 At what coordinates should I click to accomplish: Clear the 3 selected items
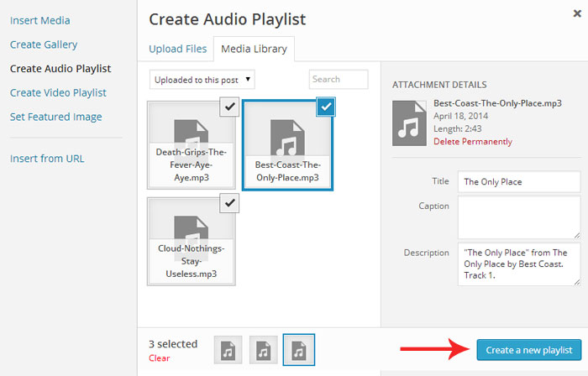tap(160, 358)
